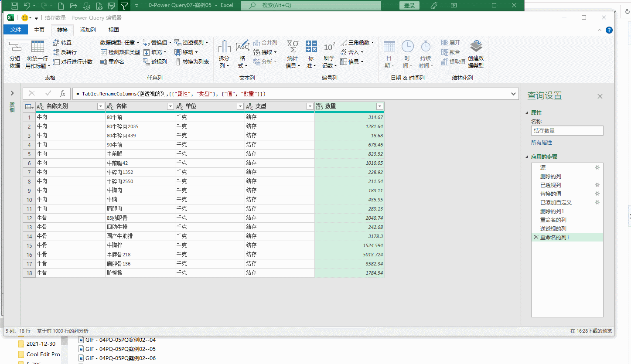Switch to the 视图 tab
631x364 pixels.
click(113, 30)
